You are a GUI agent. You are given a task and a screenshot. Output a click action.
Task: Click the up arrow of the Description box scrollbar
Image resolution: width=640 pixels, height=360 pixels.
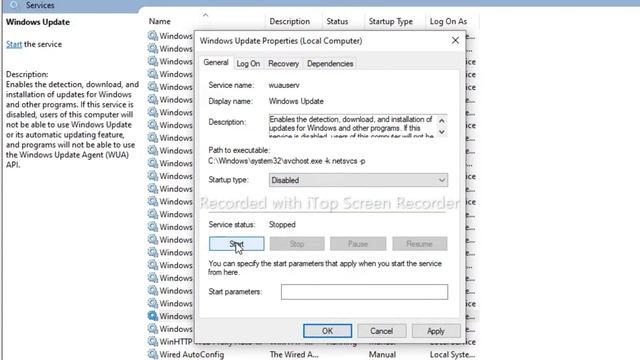click(442, 121)
